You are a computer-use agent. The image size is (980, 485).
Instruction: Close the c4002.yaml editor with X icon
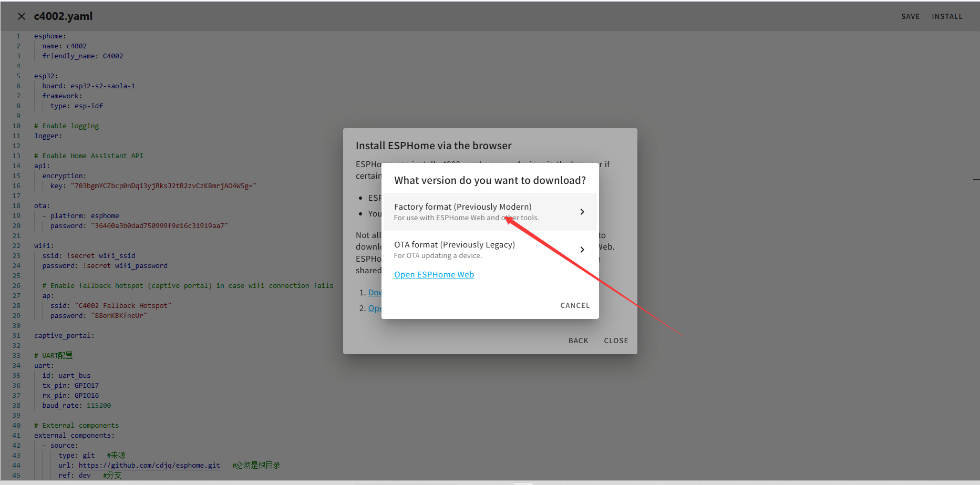pos(22,16)
